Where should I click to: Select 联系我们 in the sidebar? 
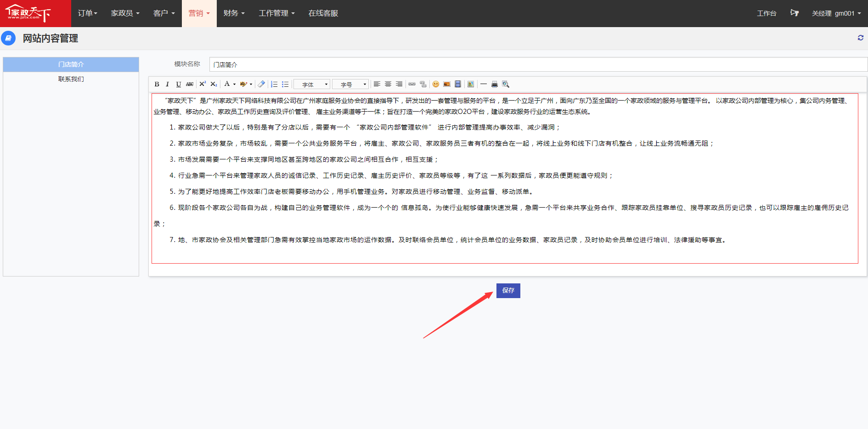click(71, 79)
